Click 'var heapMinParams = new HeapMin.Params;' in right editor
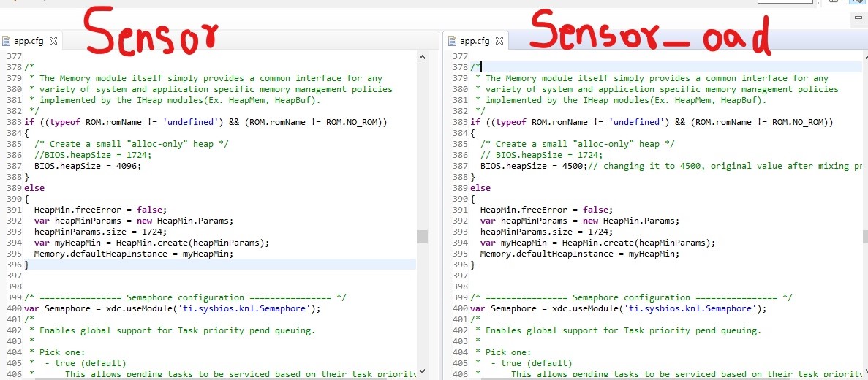The image size is (868, 380). click(x=580, y=221)
